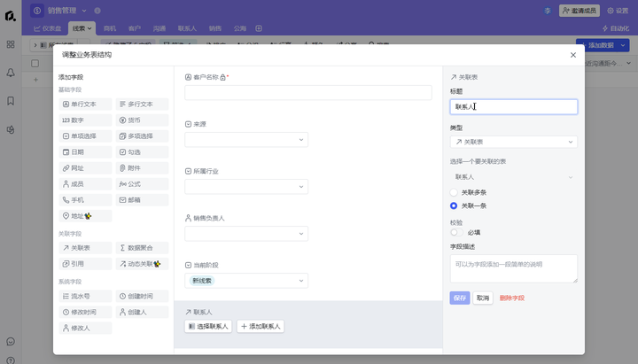Add a 修改时间 system field

pos(85,312)
